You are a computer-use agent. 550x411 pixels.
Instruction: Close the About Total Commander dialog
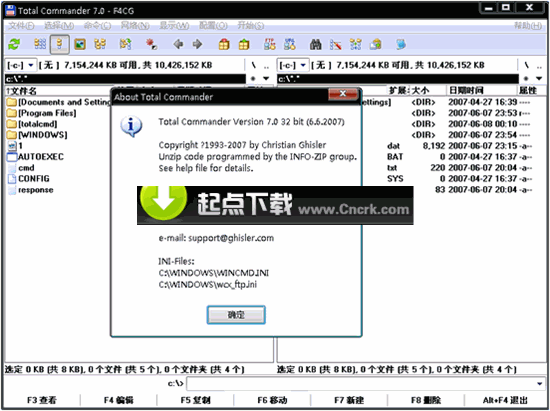coord(343,94)
